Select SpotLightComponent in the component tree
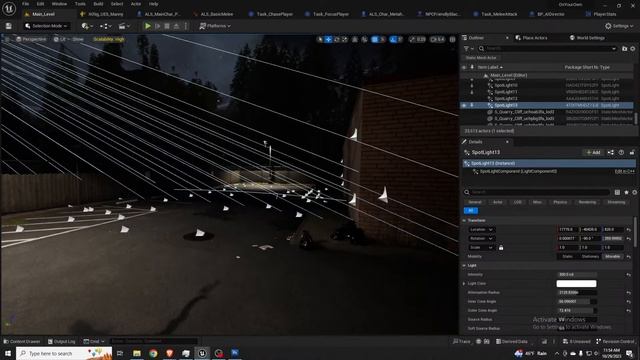 click(518, 171)
